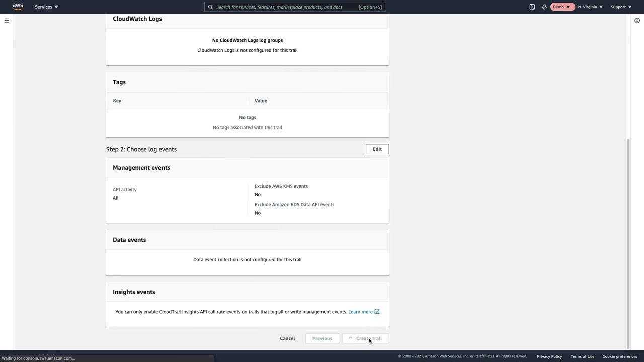Open the notifications bell
The height and width of the screenshot is (362, 644).
tap(544, 7)
